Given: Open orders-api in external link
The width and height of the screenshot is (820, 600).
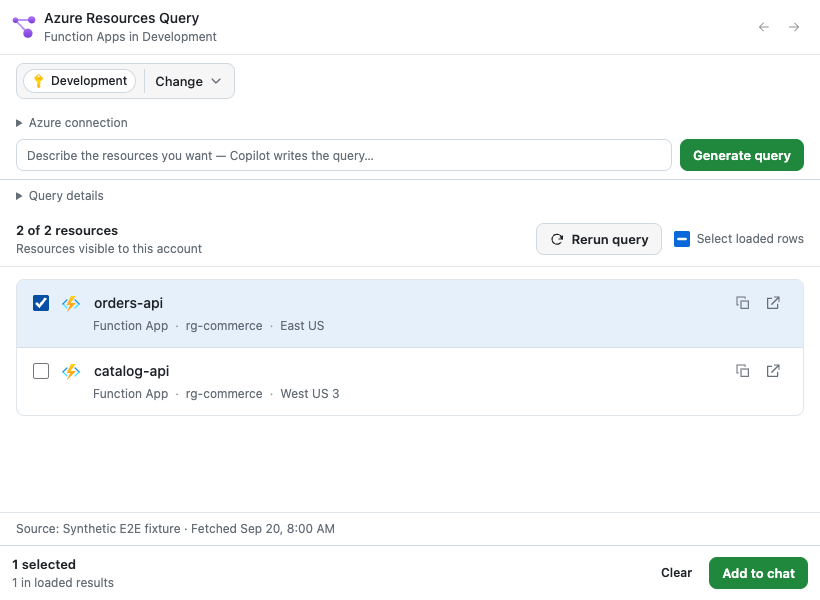Looking at the screenshot, I should (x=773, y=303).
